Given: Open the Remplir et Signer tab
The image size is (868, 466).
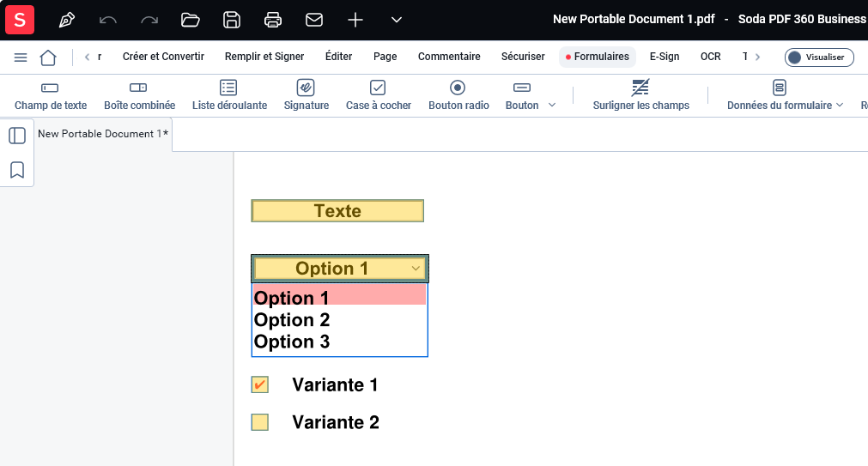Looking at the screenshot, I should tap(264, 57).
